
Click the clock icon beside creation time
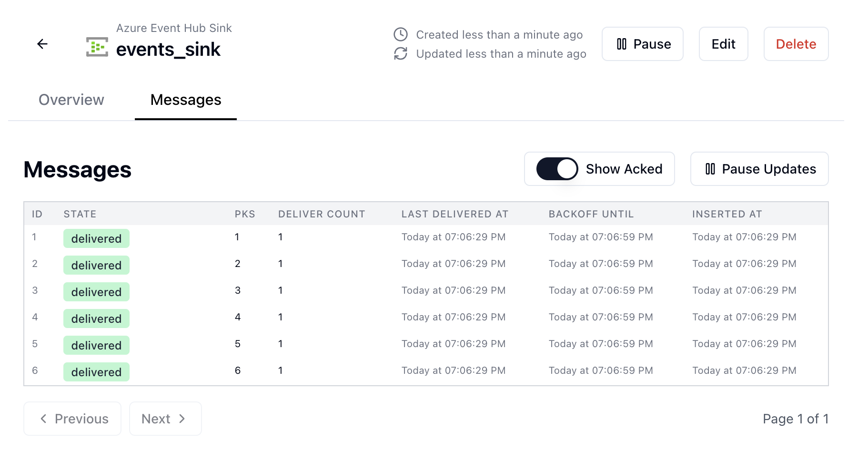click(x=401, y=34)
